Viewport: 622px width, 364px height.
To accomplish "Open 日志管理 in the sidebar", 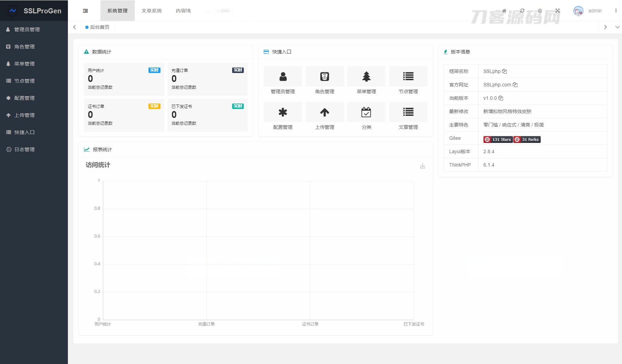I will click(34, 149).
